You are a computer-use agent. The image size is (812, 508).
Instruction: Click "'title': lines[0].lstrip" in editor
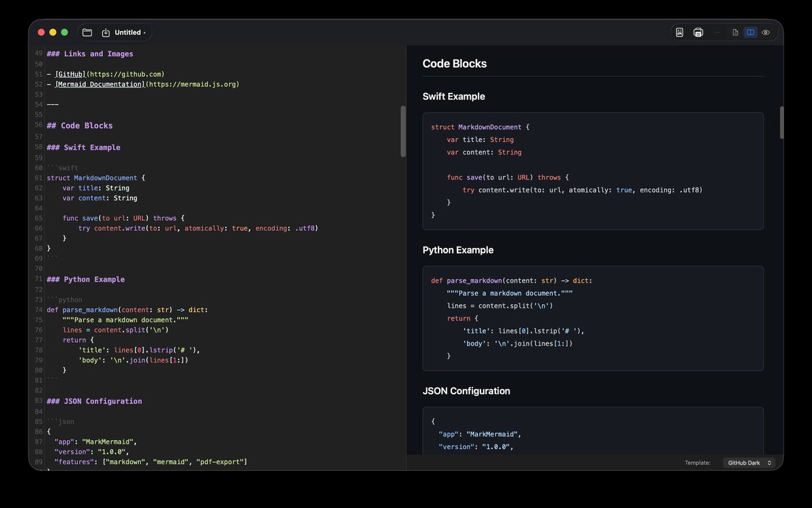tap(139, 350)
